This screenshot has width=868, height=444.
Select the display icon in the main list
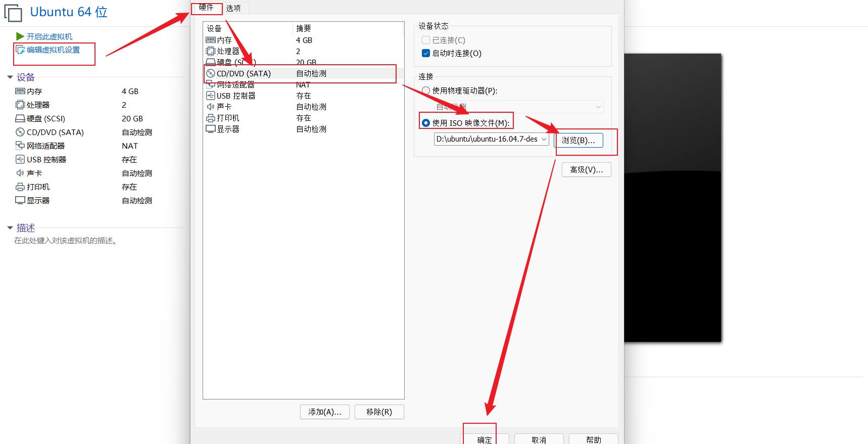click(20, 200)
